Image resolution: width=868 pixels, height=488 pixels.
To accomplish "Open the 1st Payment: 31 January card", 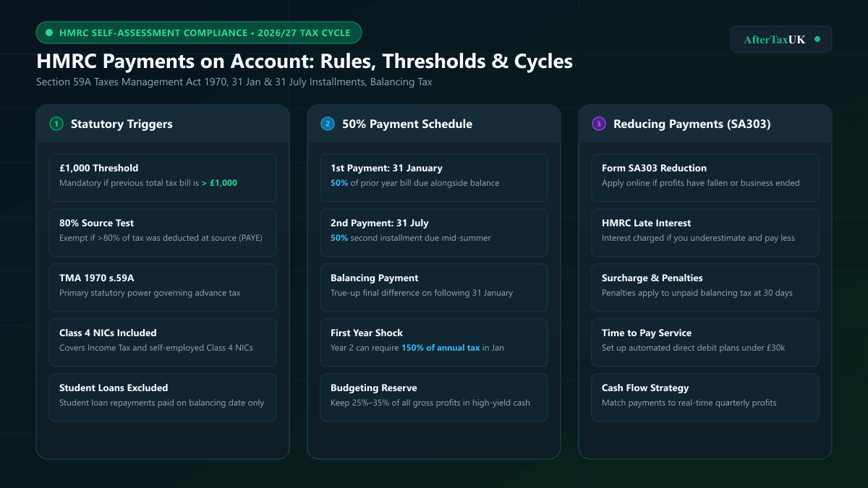I will [x=434, y=178].
